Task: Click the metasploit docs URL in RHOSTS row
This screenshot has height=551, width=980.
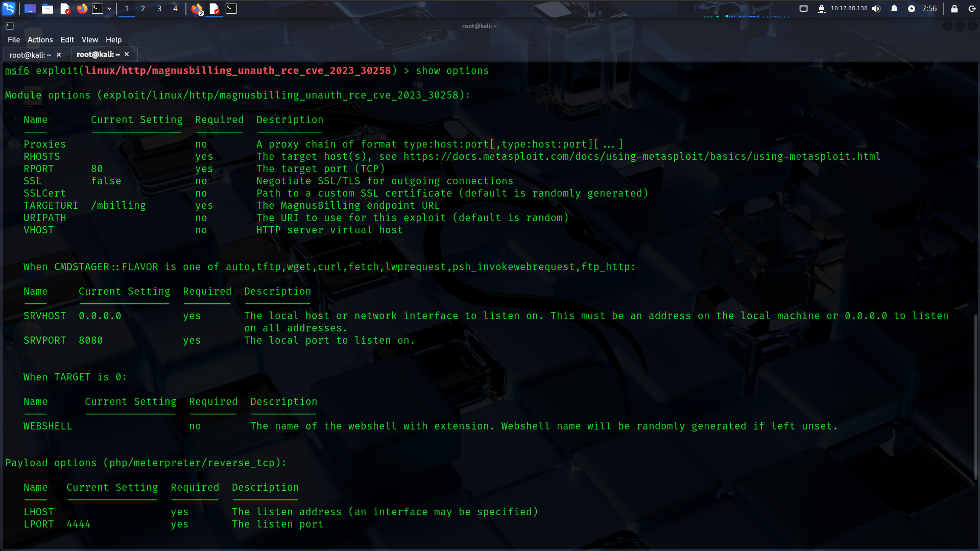Action: tap(642, 157)
